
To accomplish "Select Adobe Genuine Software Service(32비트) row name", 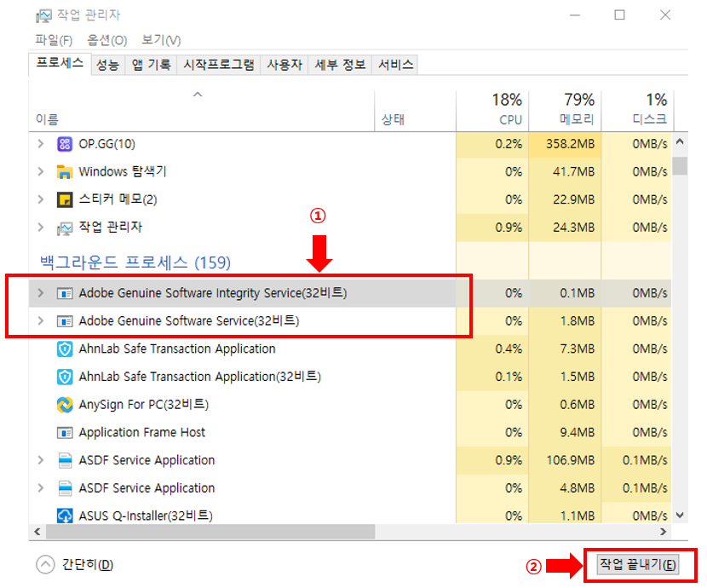I will click(189, 320).
